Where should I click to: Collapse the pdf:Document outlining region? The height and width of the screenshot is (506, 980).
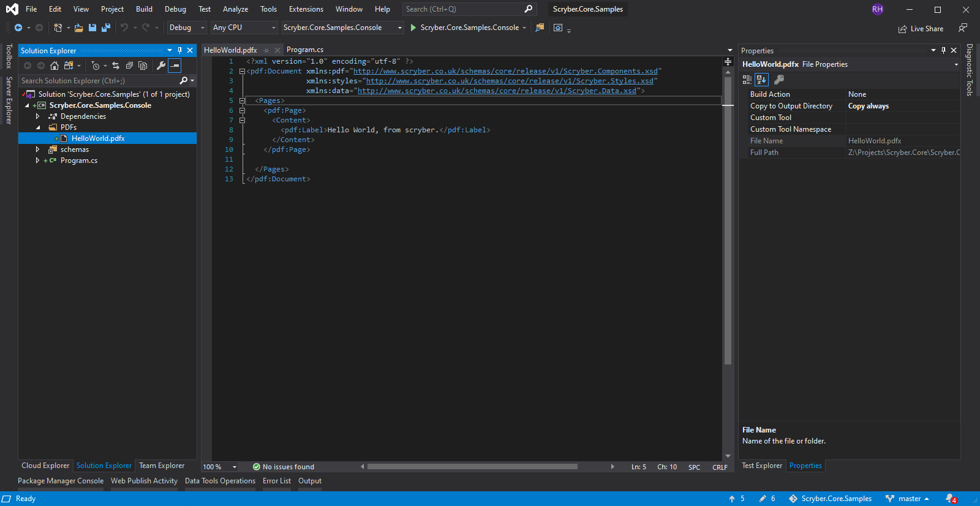[x=242, y=71]
